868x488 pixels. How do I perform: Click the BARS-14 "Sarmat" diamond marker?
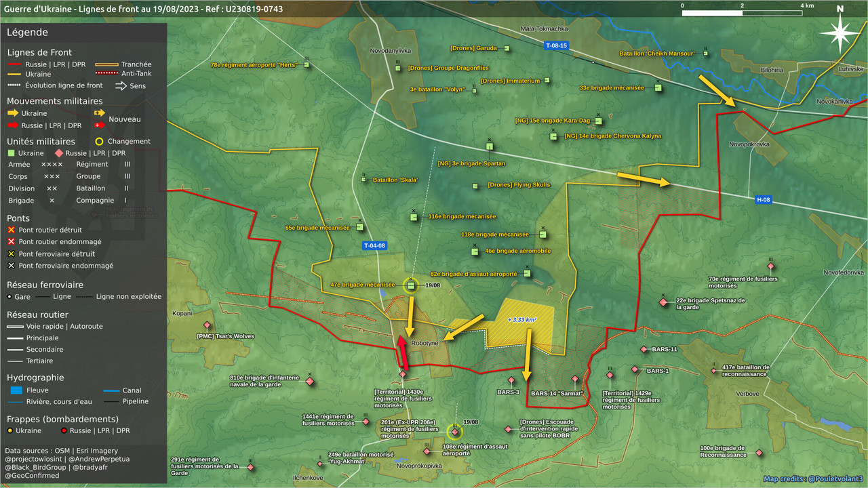(x=574, y=379)
